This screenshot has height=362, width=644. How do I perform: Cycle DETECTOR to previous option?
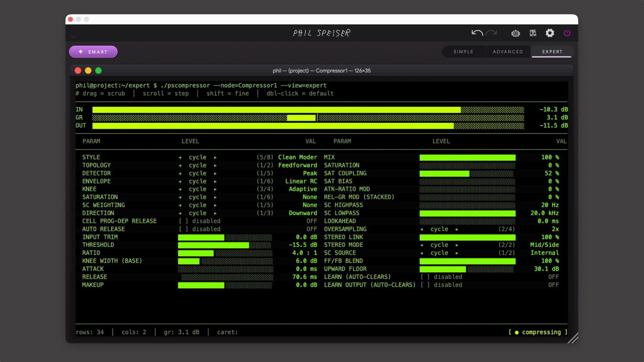point(180,173)
